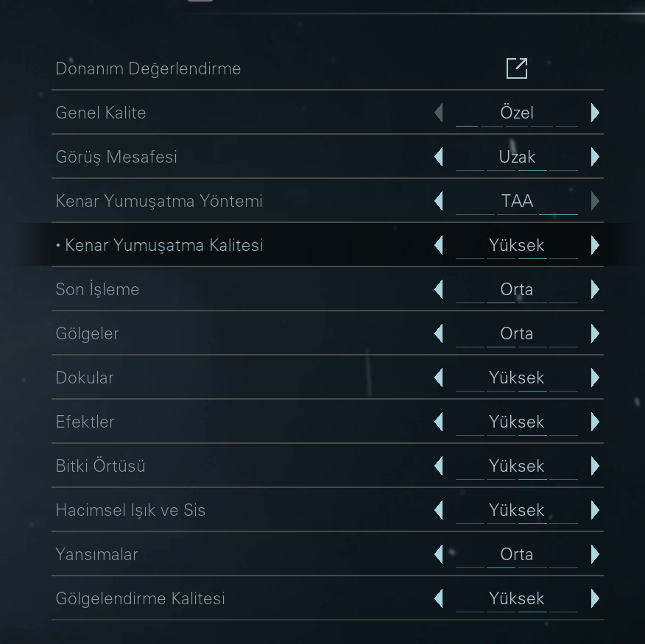
Task: Select the Donanım Değerlendirme row label
Action: (148, 68)
